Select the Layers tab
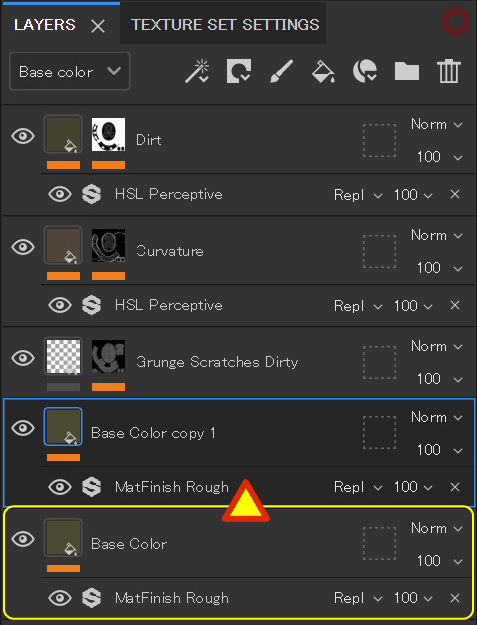This screenshot has height=625, width=477. (x=45, y=25)
